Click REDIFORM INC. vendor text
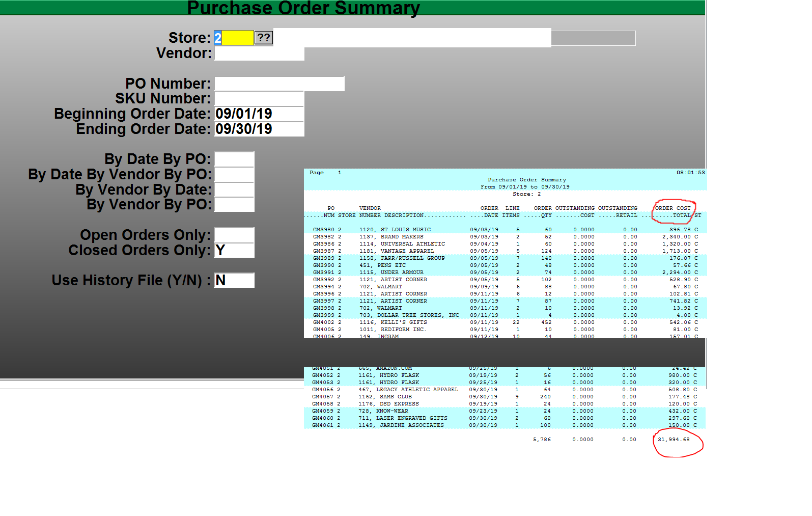812x516 pixels. (x=404, y=330)
